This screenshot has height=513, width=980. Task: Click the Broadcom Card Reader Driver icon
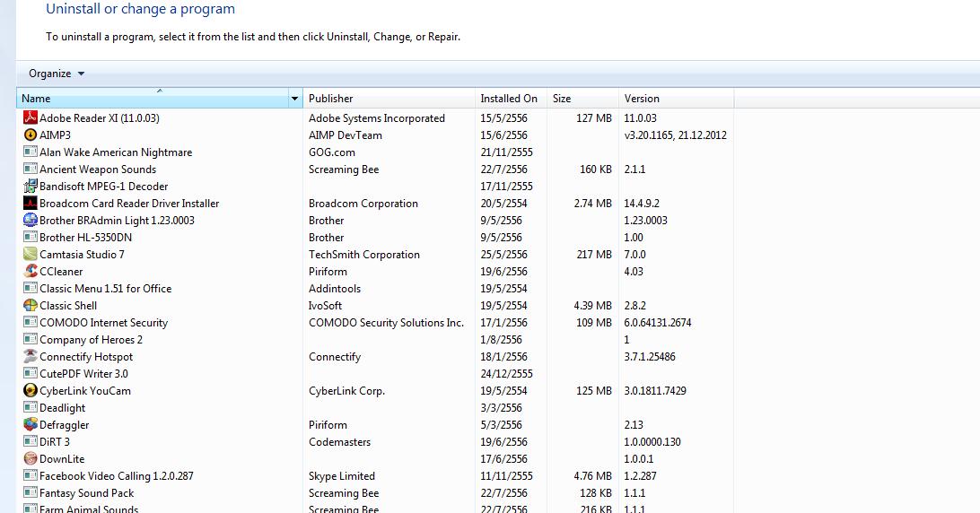pyautogui.click(x=30, y=203)
